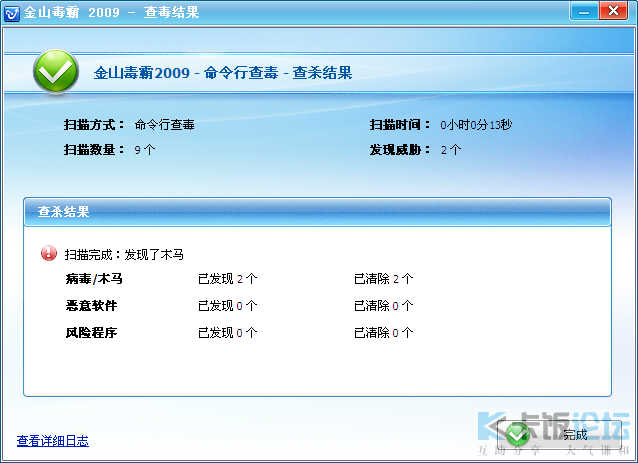Image resolution: width=638 pixels, height=463 pixels.
Task: Click the large green checkmark icon
Action: (x=56, y=72)
